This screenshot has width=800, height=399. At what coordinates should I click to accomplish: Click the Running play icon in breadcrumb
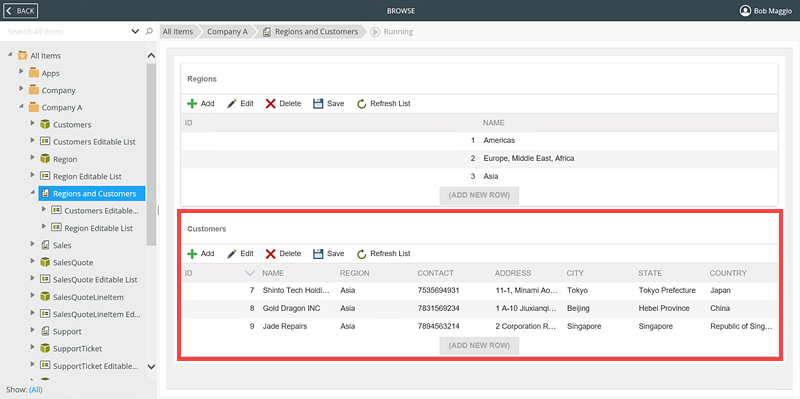375,32
